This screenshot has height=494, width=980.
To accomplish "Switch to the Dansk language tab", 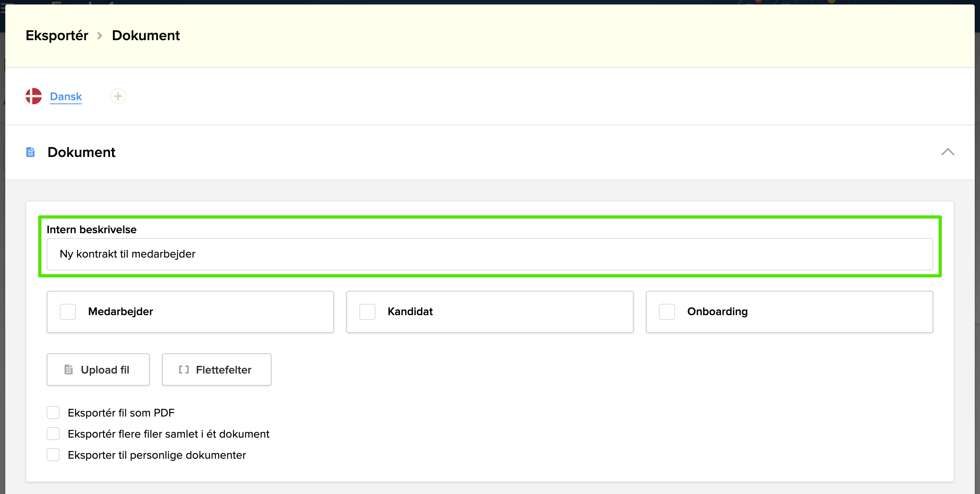I will coord(66,97).
